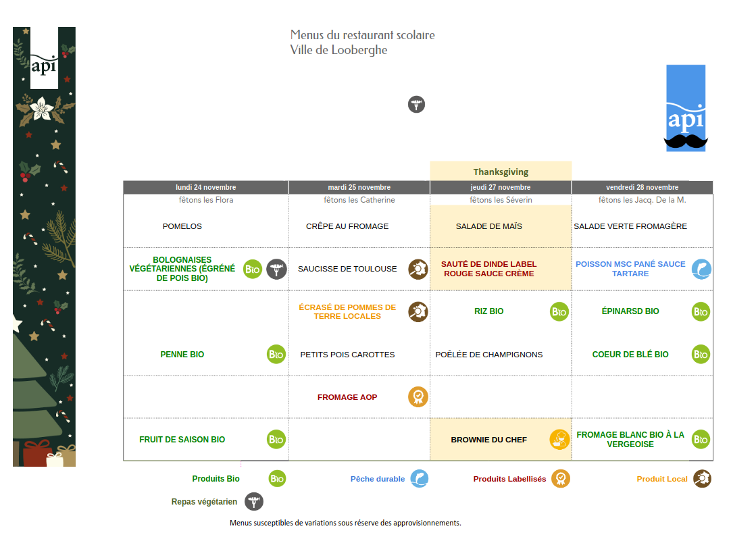
Task: Click the Bio icon beside Bolognaises végétariennes
Action: (x=253, y=269)
